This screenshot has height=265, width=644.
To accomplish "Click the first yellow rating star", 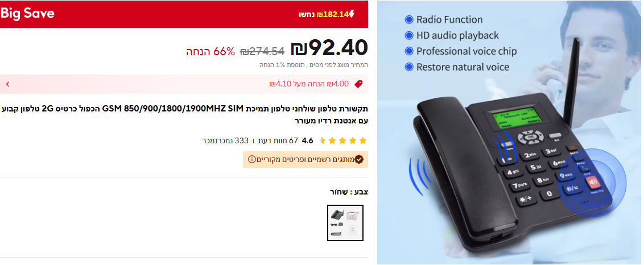I will [362, 141].
